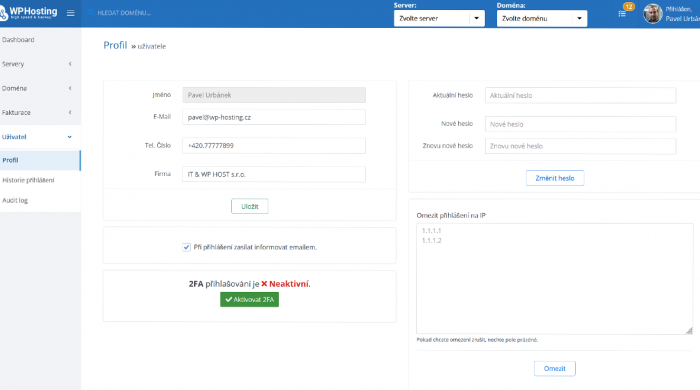Screen dimensions: 700x390
Task: Open the Zvolte server dropdown
Action: [439, 18]
